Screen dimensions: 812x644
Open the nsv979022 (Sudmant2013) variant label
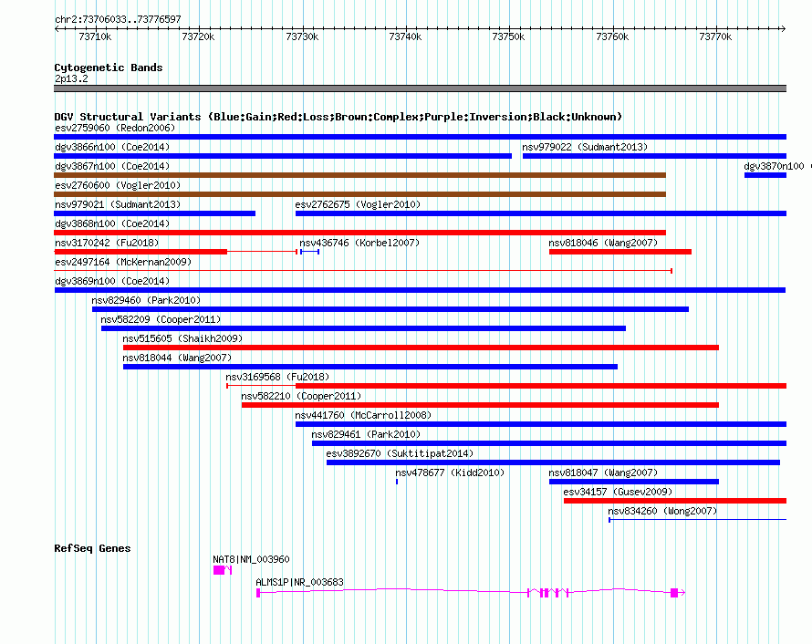tap(585, 147)
